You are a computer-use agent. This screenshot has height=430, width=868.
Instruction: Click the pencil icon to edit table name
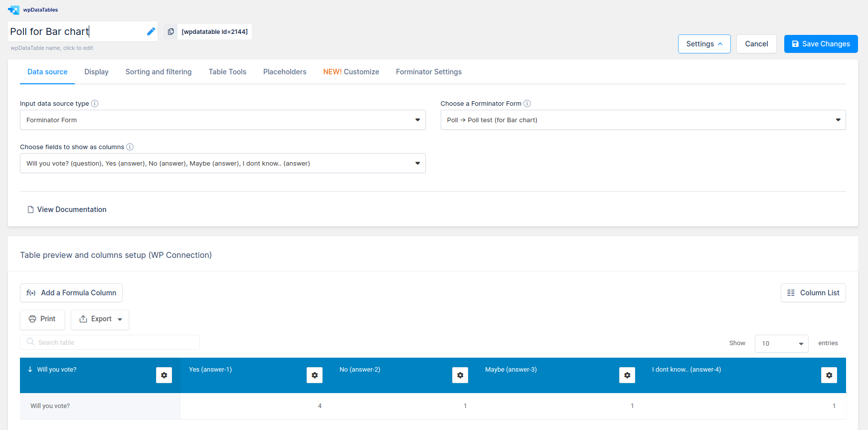coord(151,31)
